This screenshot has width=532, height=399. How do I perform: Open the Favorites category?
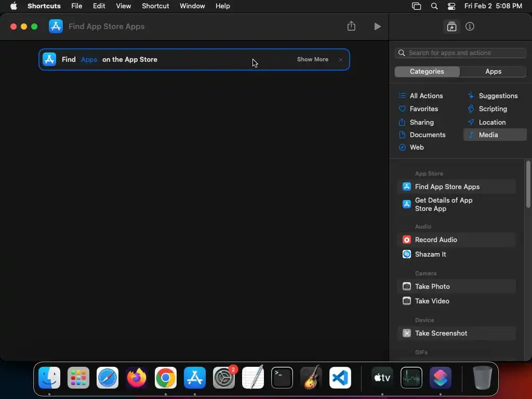(x=418, y=109)
